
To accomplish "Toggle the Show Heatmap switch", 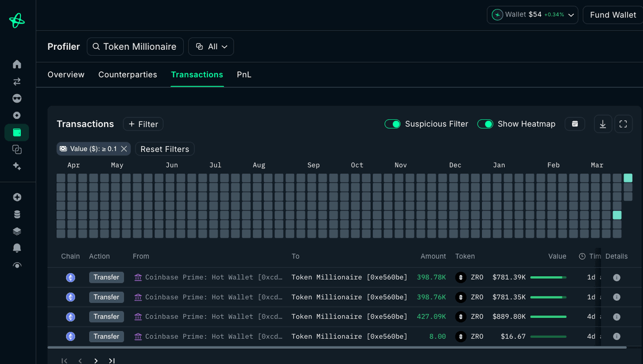I will tap(485, 124).
